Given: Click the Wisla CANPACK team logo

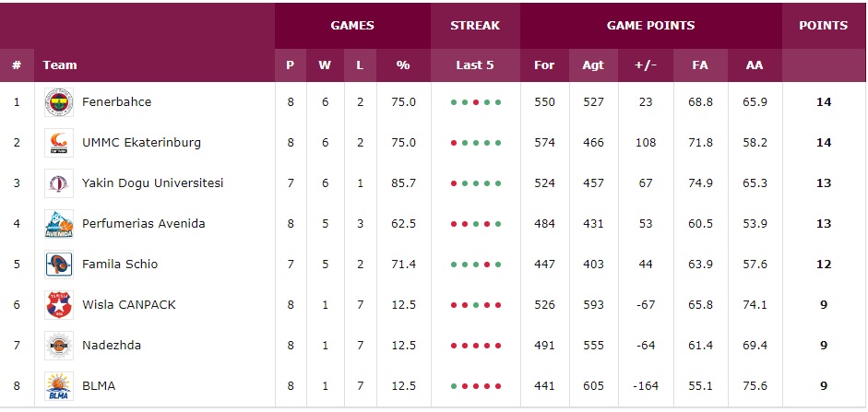Looking at the screenshot, I should 59,305.
